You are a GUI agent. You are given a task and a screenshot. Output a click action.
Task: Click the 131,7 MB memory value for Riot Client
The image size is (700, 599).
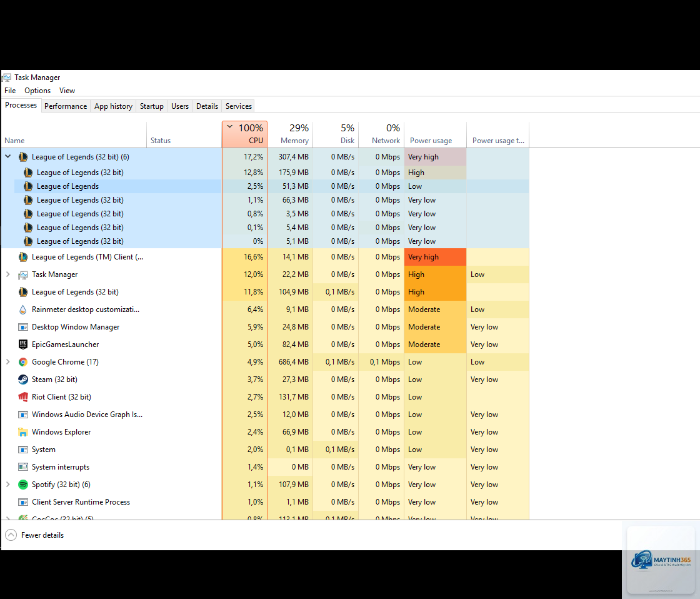coord(295,396)
